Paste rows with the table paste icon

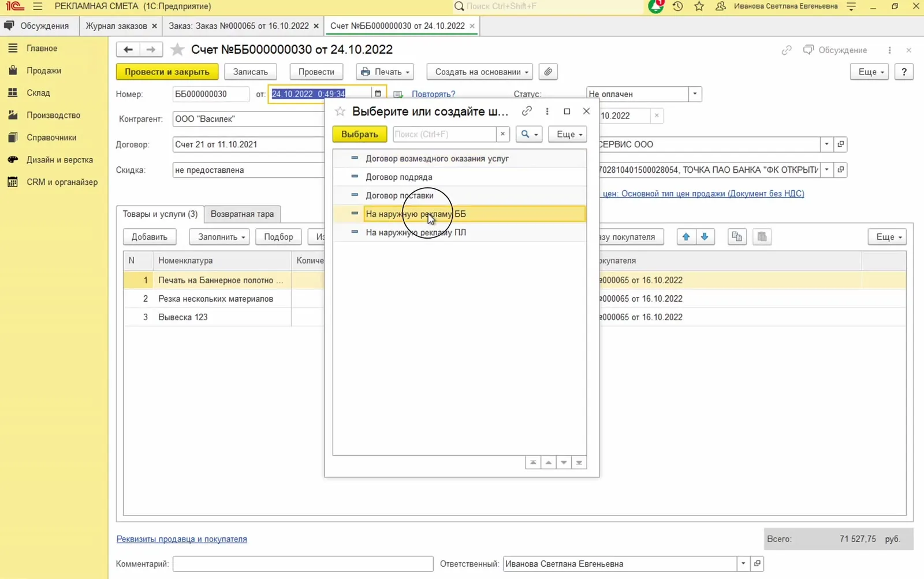point(762,237)
